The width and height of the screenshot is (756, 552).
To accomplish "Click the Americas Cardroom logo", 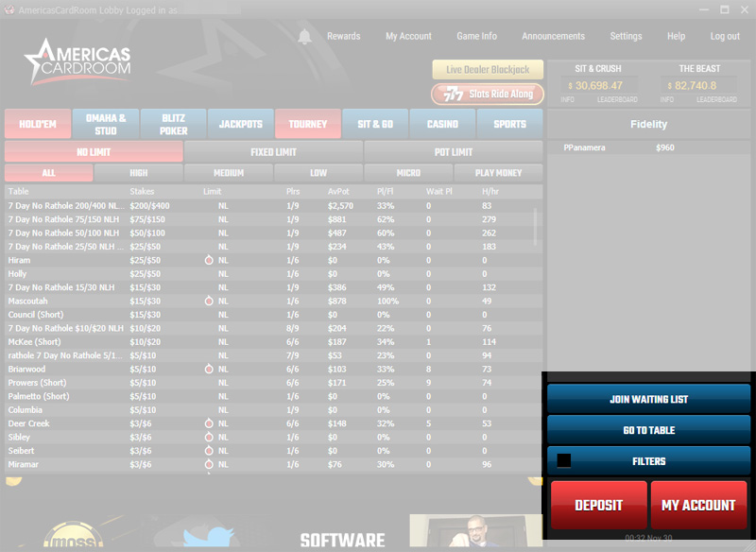I will tap(77, 61).
